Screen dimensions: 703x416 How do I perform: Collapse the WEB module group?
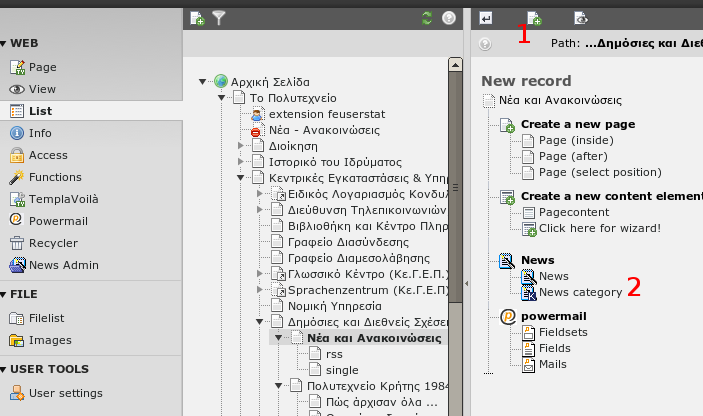click(4, 44)
